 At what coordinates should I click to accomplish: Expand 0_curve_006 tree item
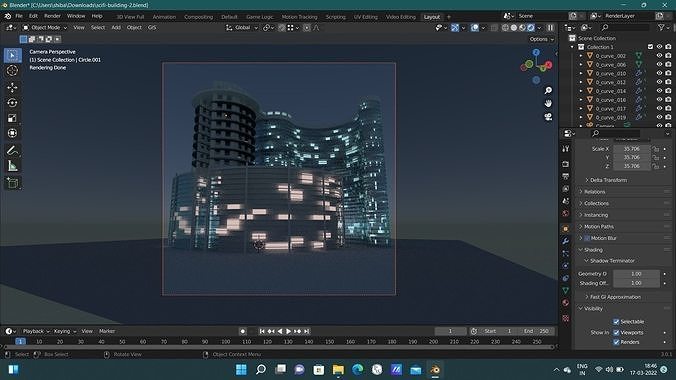pos(581,65)
